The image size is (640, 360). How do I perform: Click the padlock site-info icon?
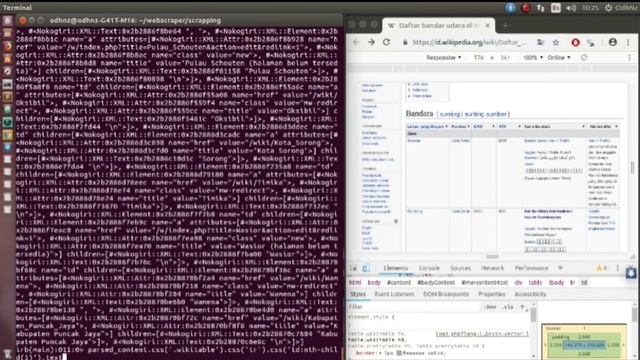coord(405,42)
